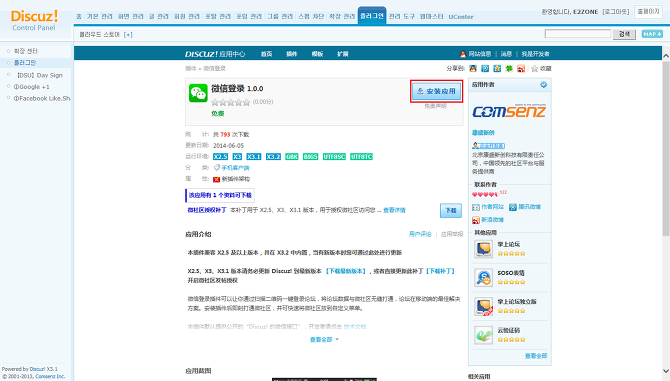Click the Discuz! Control Panel logo
Image resolution: width=670 pixels, height=381 pixels.
pyautogui.click(x=34, y=20)
